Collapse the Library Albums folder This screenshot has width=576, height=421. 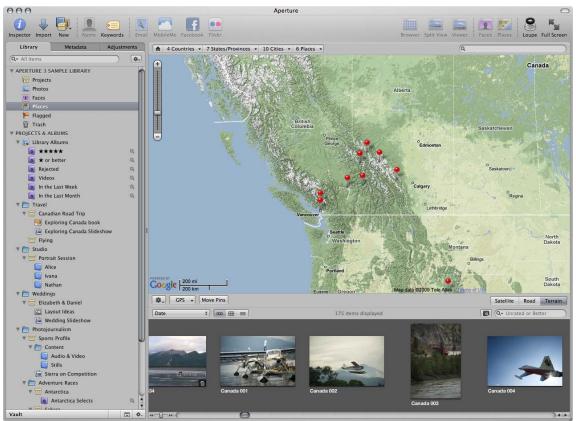point(18,142)
